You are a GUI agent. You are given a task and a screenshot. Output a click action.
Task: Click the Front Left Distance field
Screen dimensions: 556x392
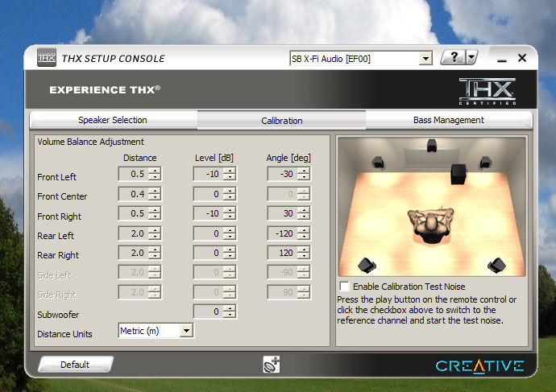(133, 174)
